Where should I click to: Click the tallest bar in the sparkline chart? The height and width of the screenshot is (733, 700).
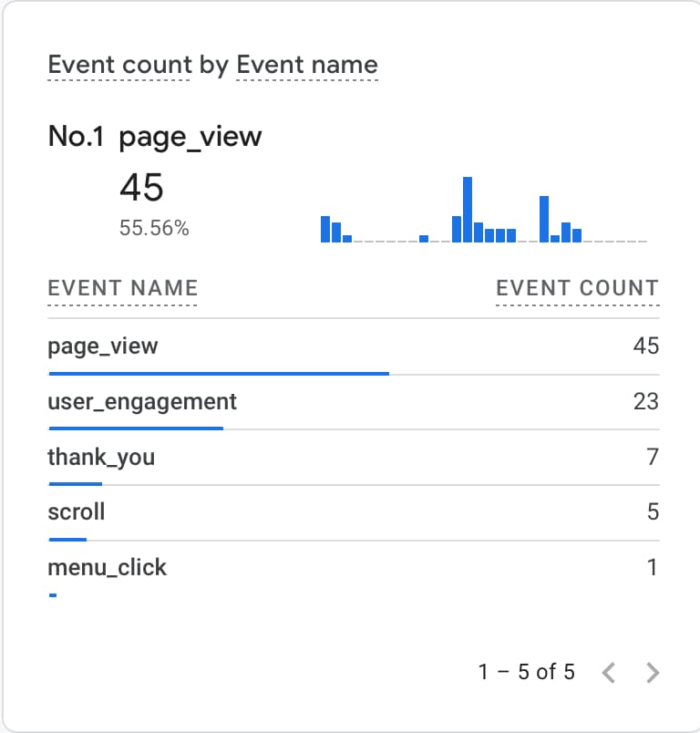(x=468, y=210)
